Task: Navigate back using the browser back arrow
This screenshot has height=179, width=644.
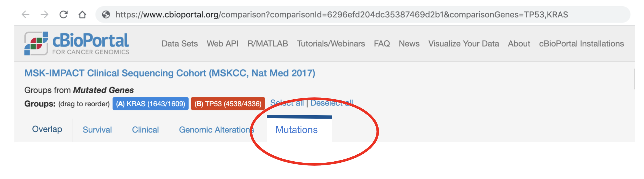Action: pyautogui.click(x=26, y=15)
